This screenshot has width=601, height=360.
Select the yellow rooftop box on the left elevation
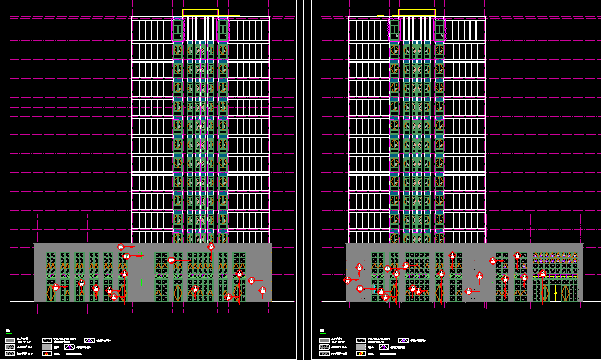(200, 13)
